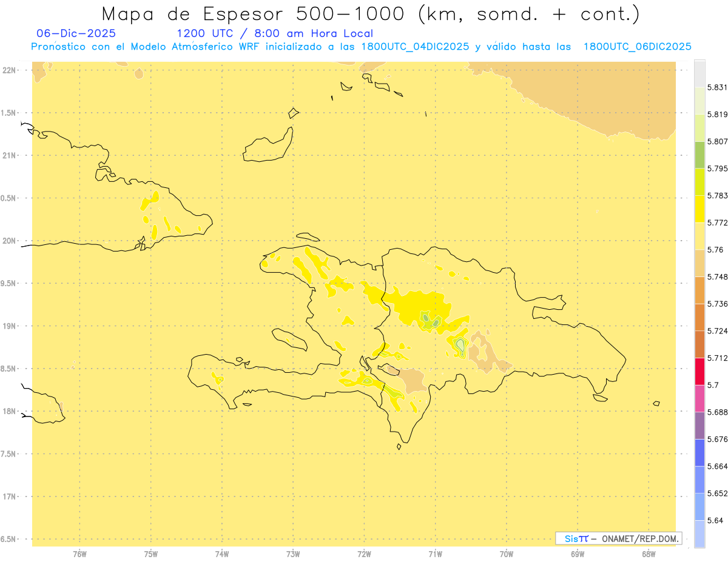Viewport: 728px width, 562px height.
Task: Click the time label '1200 UTC / 8:00 am Hora Local'
Action: tap(275, 33)
